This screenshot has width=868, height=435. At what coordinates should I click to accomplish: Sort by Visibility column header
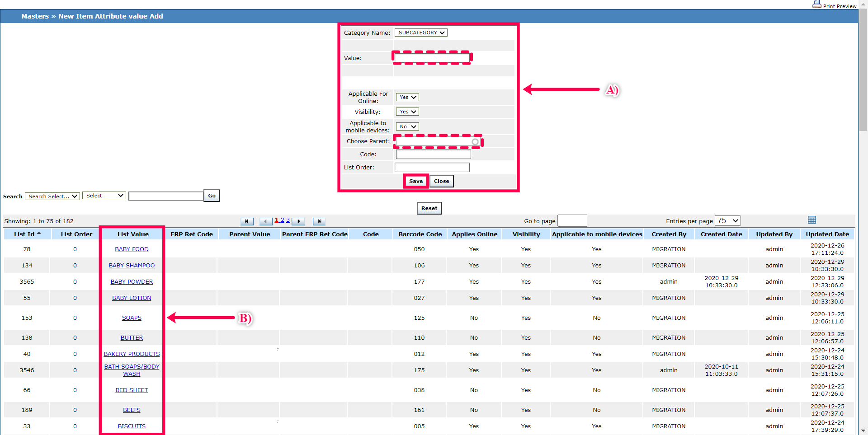click(x=526, y=234)
